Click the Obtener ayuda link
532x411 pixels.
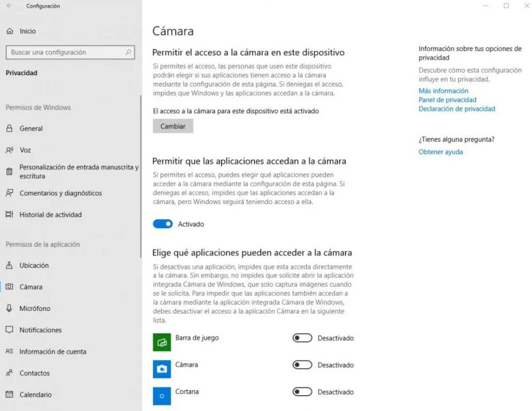(440, 152)
